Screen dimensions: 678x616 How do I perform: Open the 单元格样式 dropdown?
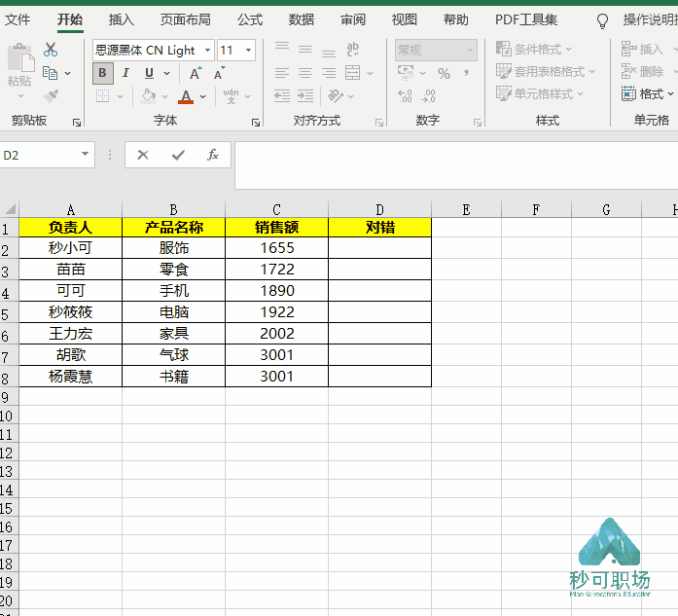[x=540, y=93]
